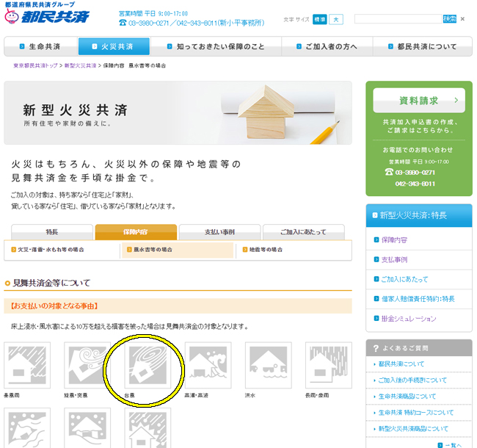Screen dimensions: 477x448
Task: Click the 検索 search button
Action: coord(449,19)
